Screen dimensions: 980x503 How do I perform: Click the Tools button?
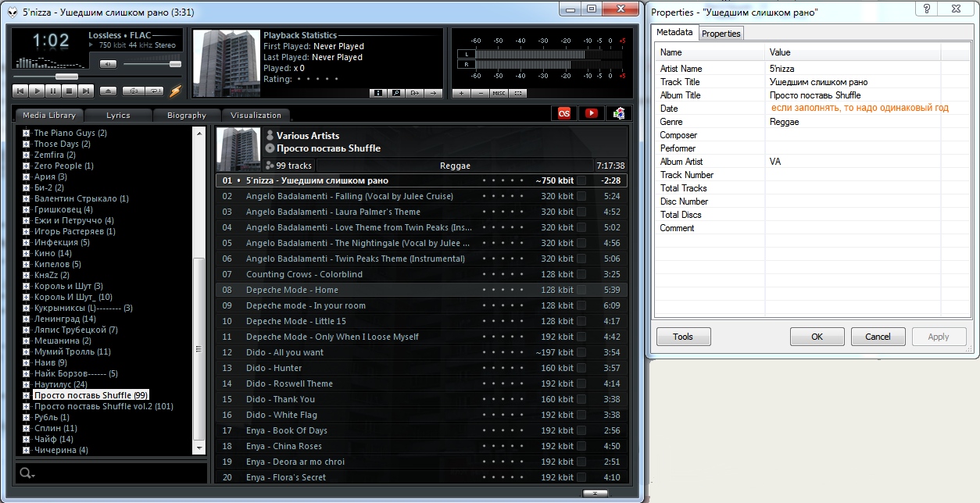683,337
